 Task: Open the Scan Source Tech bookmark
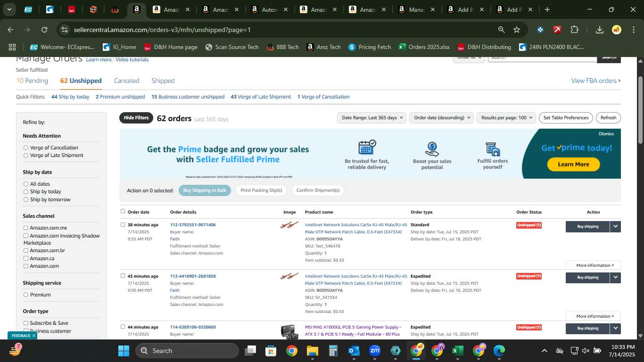tap(232, 47)
